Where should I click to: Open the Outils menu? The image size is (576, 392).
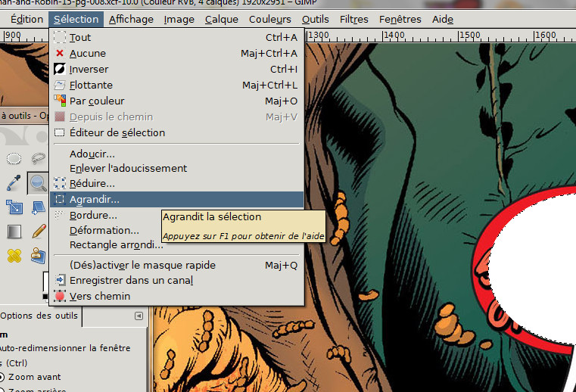[x=315, y=19]
